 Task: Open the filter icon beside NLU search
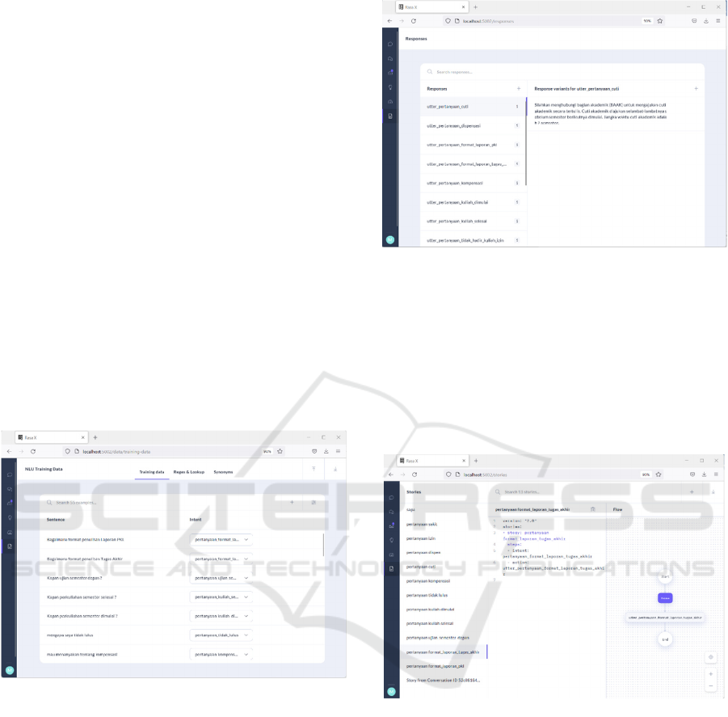tap(314, 502)
